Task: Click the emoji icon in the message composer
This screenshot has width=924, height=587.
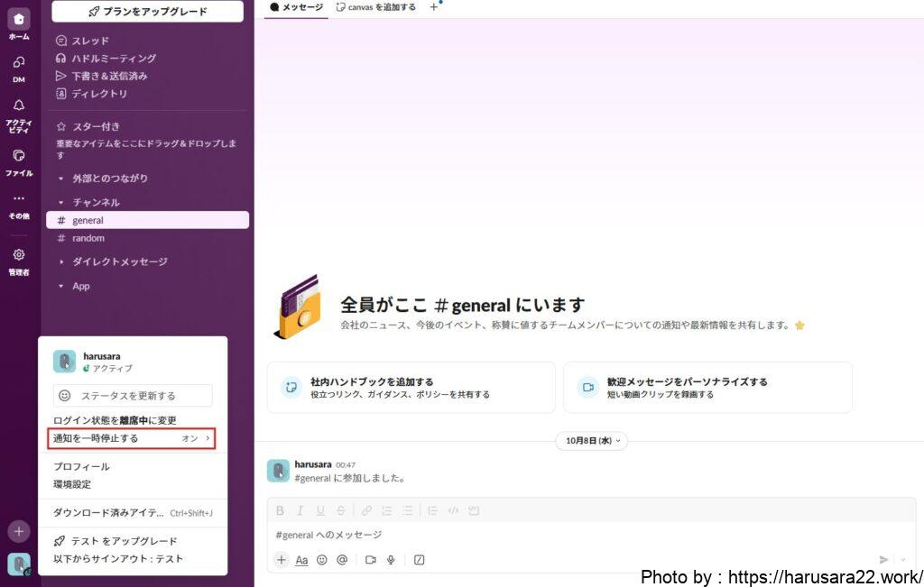Action: [322, 560]
